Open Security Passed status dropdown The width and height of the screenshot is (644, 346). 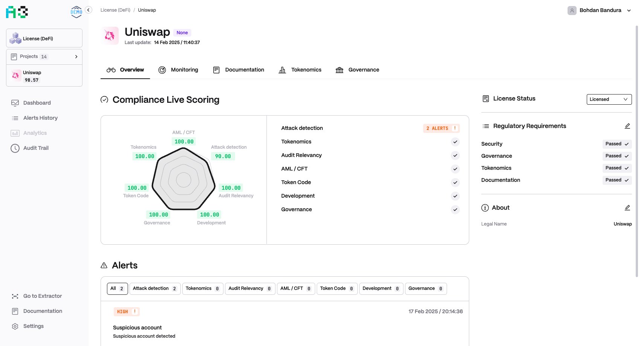pos(617,144)
